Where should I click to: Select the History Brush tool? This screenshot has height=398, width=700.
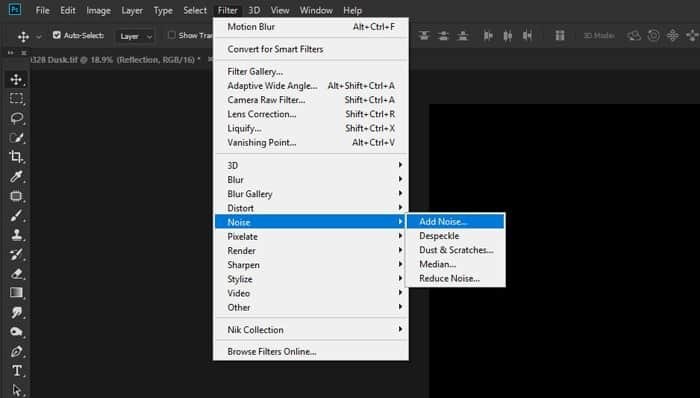[16, 254]
